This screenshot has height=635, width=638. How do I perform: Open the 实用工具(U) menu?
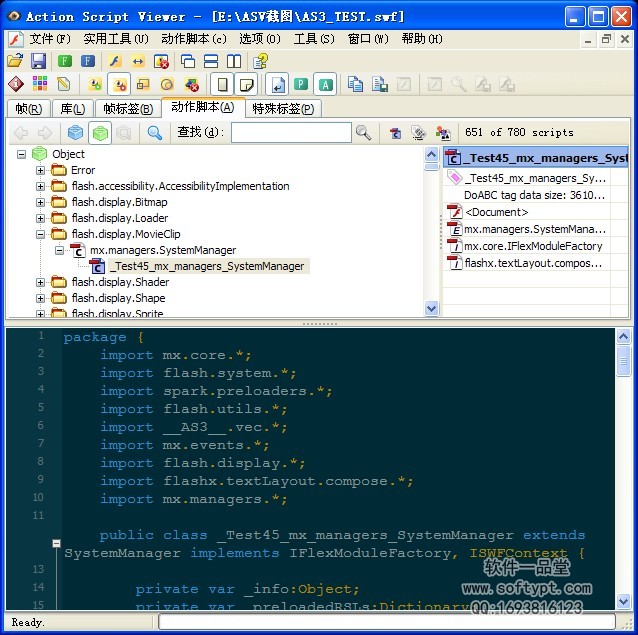click(x=116, y=39)
